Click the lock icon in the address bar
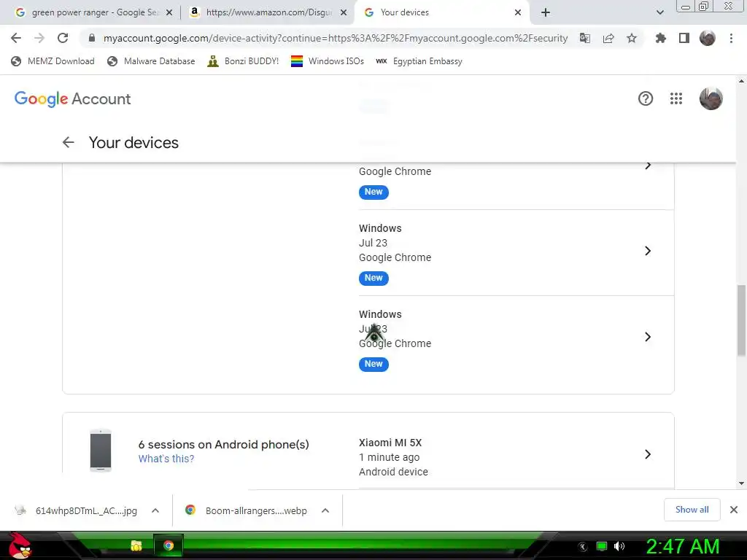 tap(92, 38)
